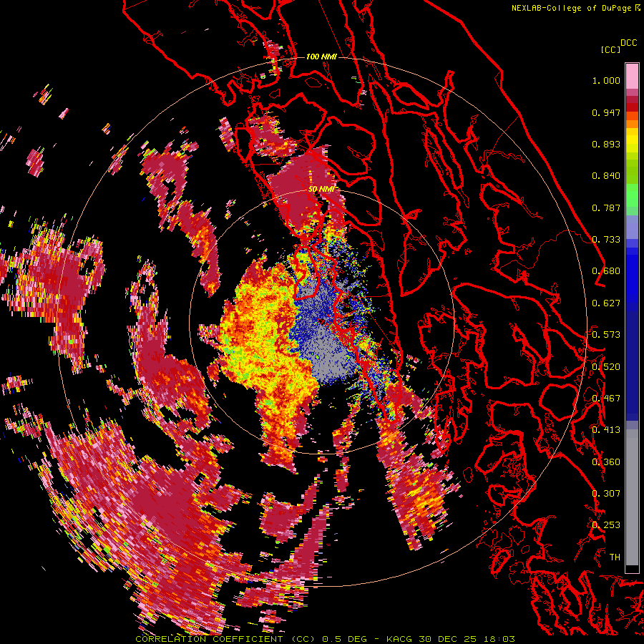Click the 0.253 scale value
644x644 pixels.
[x=606, y=525]
